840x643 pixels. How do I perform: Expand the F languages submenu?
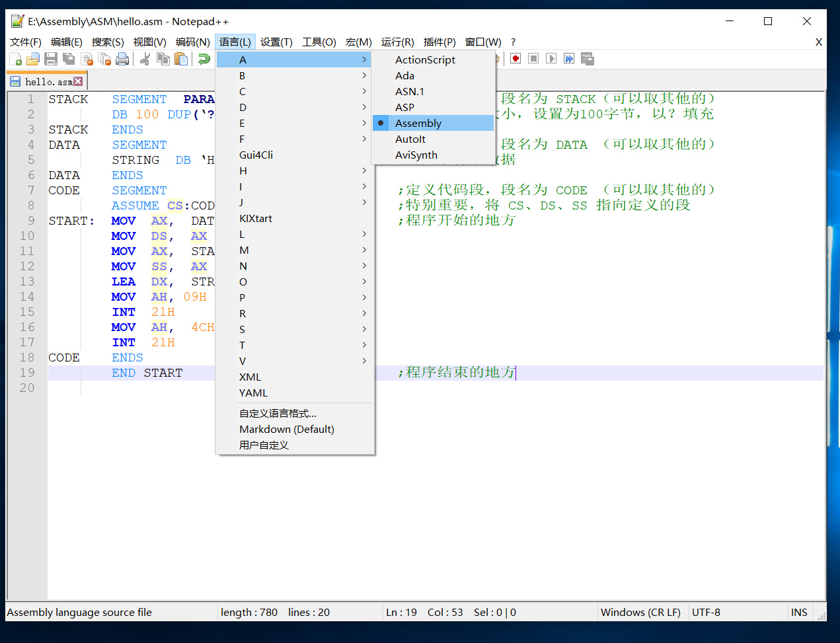295,139
